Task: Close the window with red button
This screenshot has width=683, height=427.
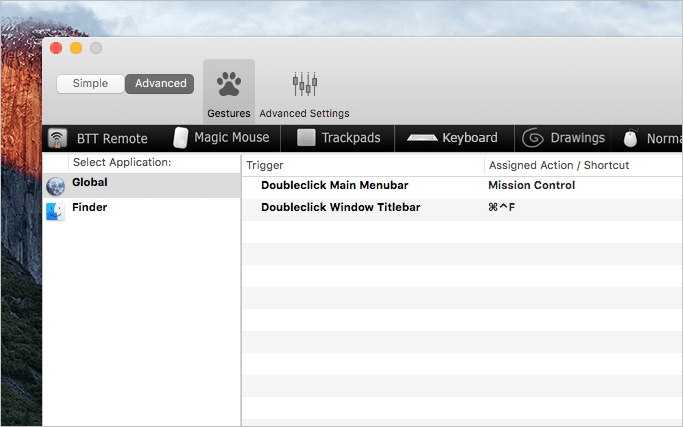Action: click(56, 48)
